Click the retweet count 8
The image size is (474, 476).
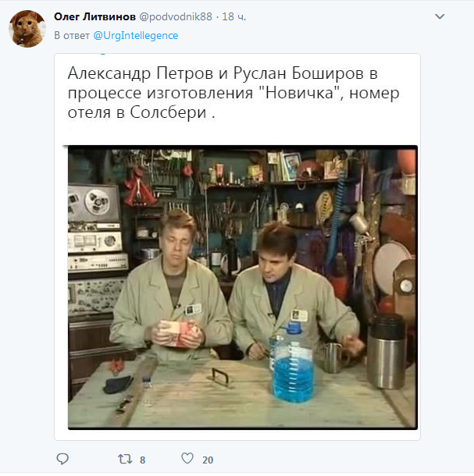[x=142, y=460]
